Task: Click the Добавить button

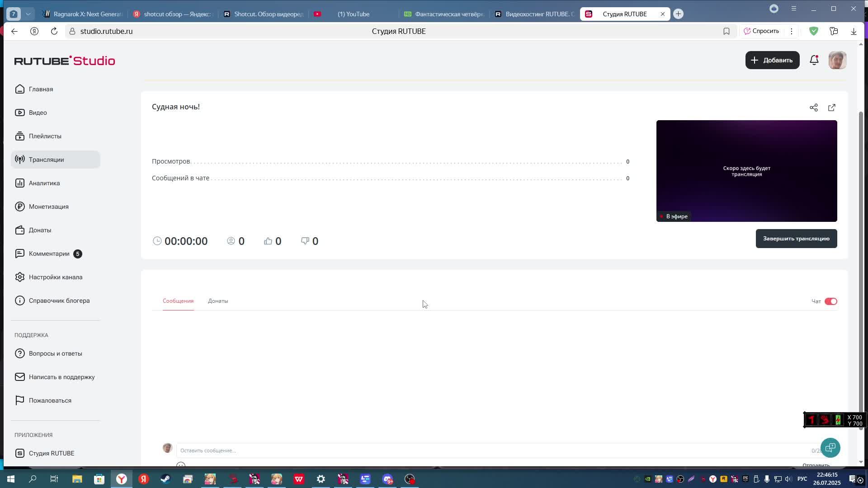Action: pyautogui.click(x=772, y=60)
